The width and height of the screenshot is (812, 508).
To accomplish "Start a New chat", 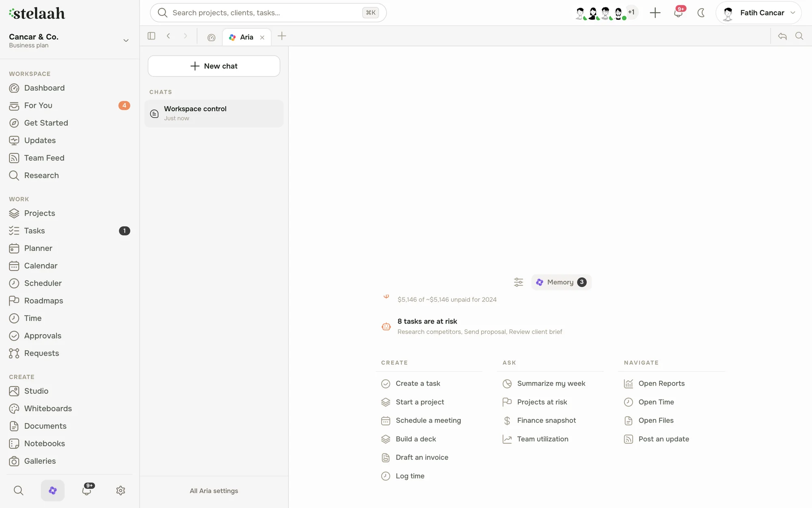I will click(214, 66).
